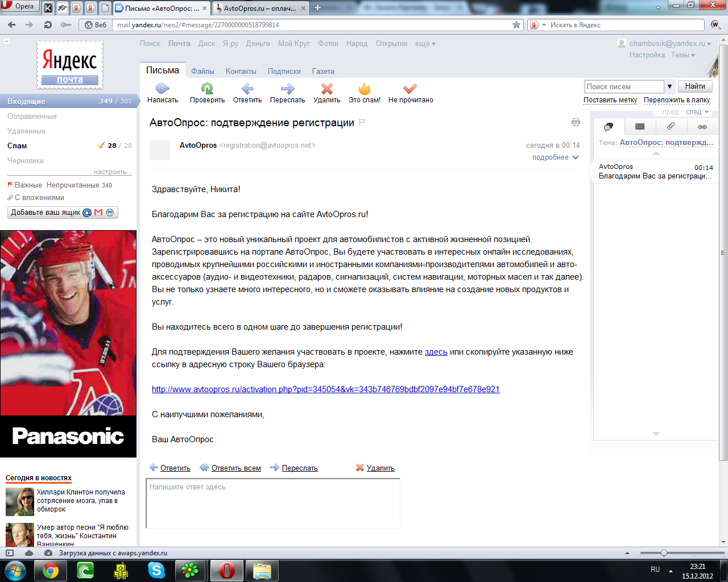The height and width of the screenshot is (582, 728).
Task: Switch to the AvtoOpros.ru browser tab
Action: coord(260,9)
